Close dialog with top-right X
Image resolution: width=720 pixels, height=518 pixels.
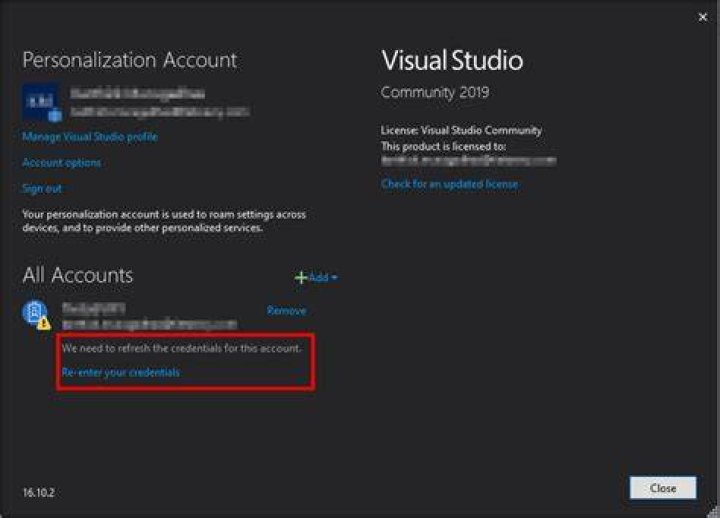click(703, 17)
